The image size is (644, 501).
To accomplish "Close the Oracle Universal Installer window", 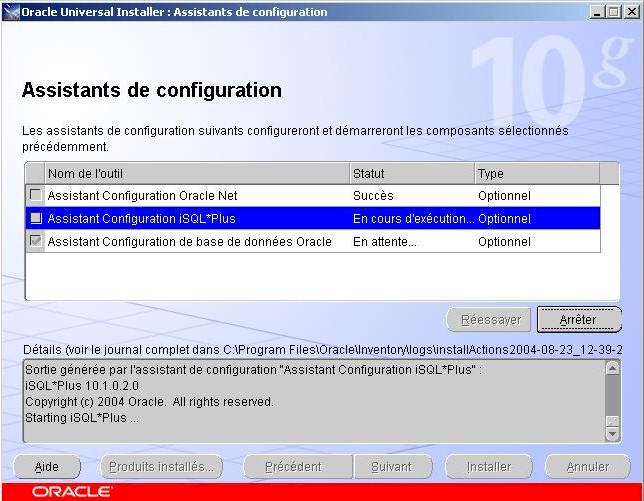I will [629, 12].
